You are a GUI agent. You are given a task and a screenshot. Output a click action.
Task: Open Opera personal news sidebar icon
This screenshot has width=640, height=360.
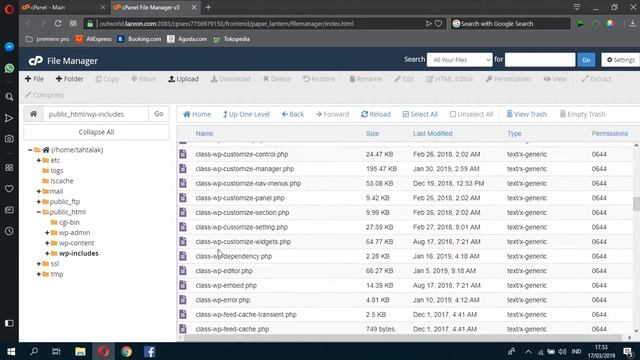click(x=9, y=210)
